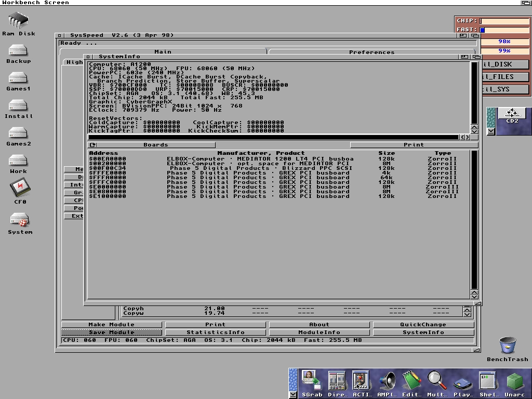
Task: Select the $FFFA0000 GREX PCI row
Action: (278, 178)
